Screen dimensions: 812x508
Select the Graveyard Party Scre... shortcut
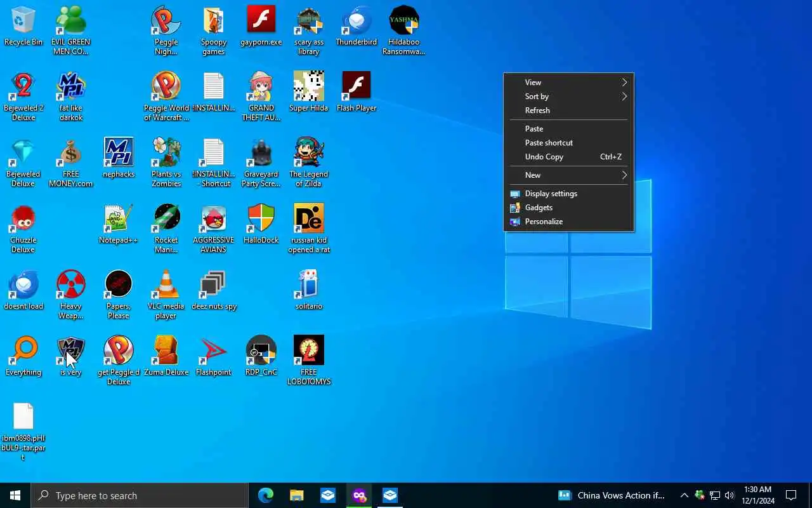pos(261,163)
